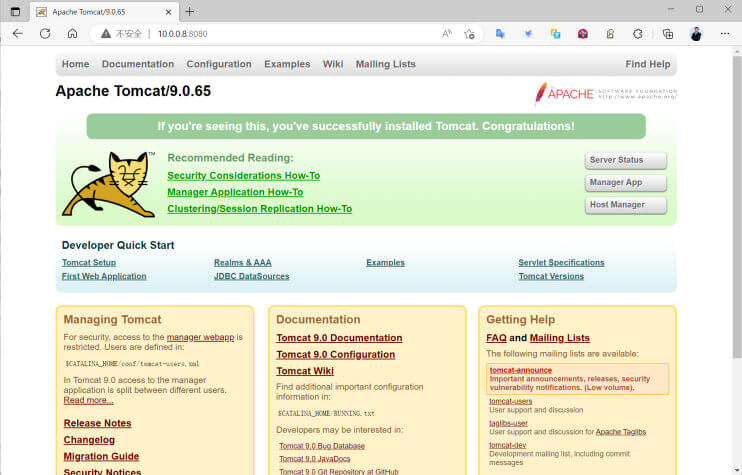Open the Changelog link
This screenshot has width=742, height=475.
[x=89, y=440]
